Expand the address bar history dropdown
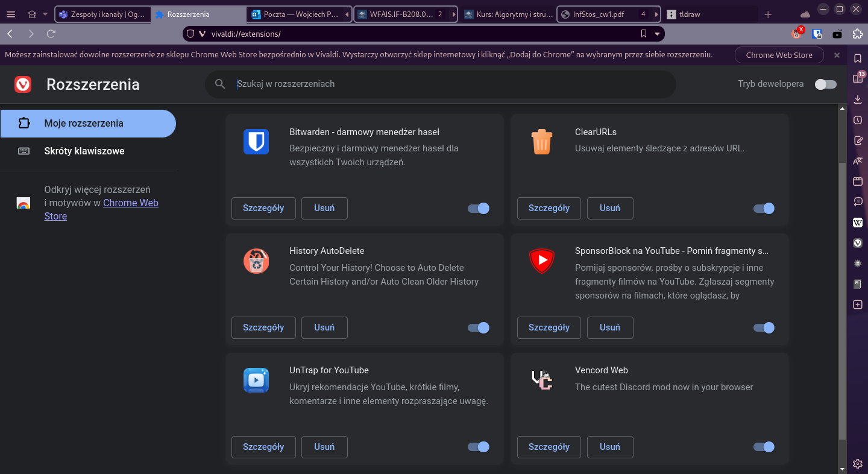 point(657,34)
